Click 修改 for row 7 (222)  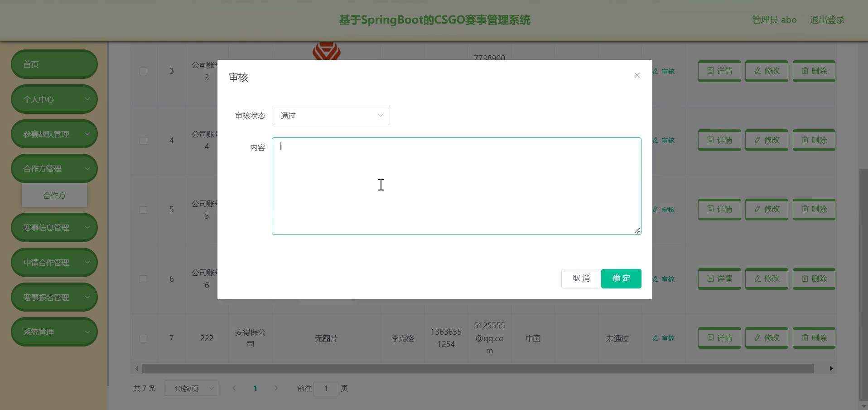click(767, 338)
